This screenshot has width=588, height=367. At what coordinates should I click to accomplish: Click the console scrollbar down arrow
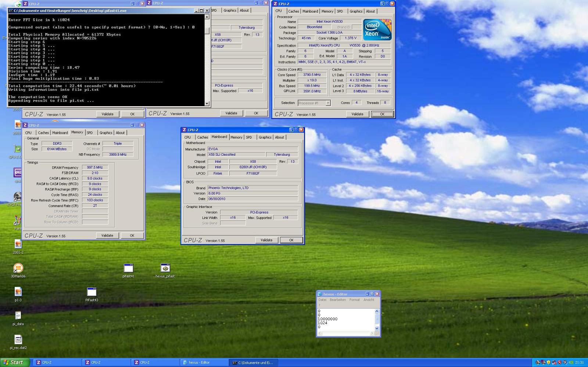coord(207,104)
